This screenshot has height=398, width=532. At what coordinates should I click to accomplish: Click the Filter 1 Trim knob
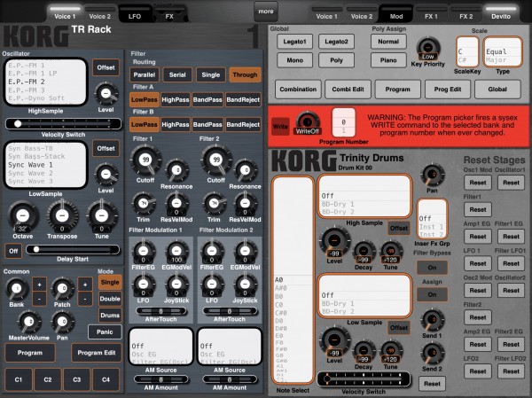click(x=144, y=204)
